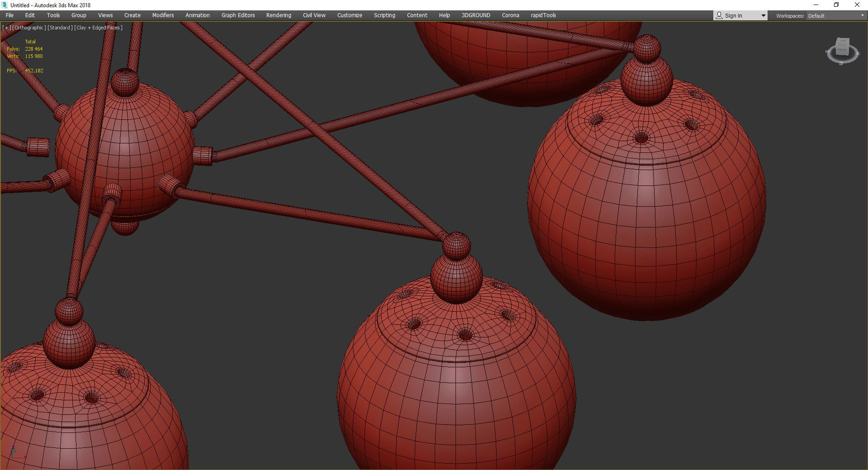868x470 pixels.
Task: Open the 3DGROUND menu
Action: [476, 15]
